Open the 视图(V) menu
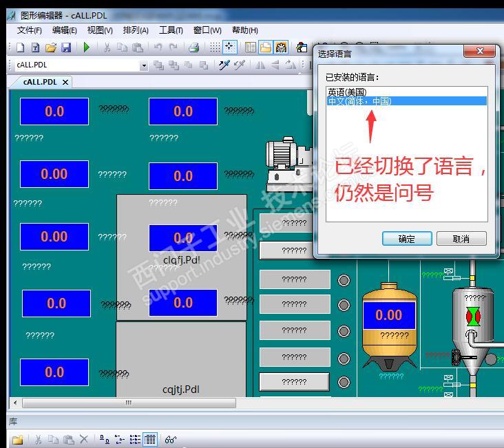The width and height of the screenshot is (504, 448). coord(100,30)
